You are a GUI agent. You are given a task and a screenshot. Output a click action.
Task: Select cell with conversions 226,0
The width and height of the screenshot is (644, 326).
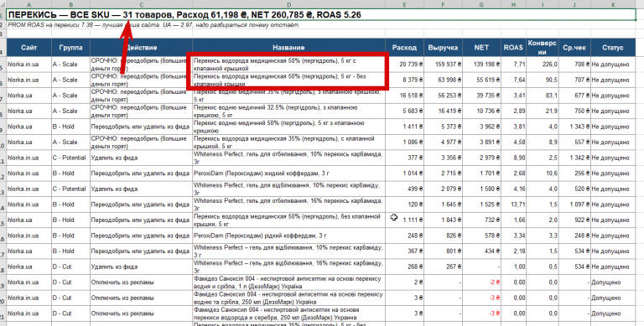(x=543, y=65)
